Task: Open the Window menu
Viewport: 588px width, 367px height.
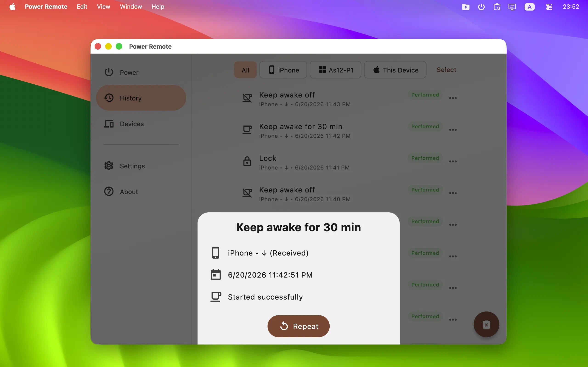Action: pos(131,7)
